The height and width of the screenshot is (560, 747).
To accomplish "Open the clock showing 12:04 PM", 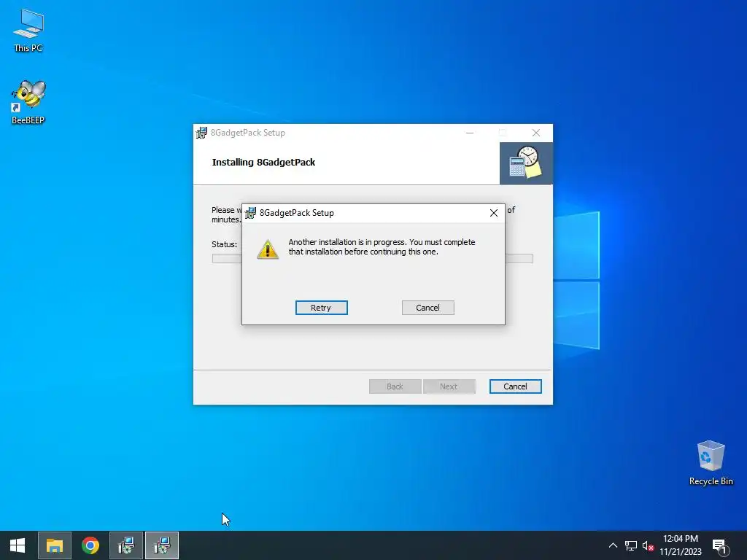I will click(x=681, y=545).
